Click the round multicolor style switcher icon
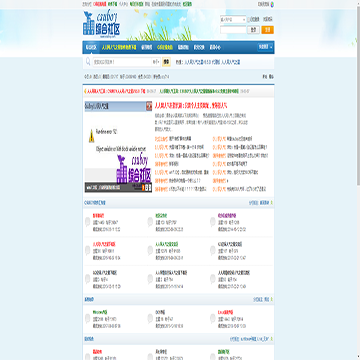Viewport: 360px width, 360px height. click(x=272, y=4)
